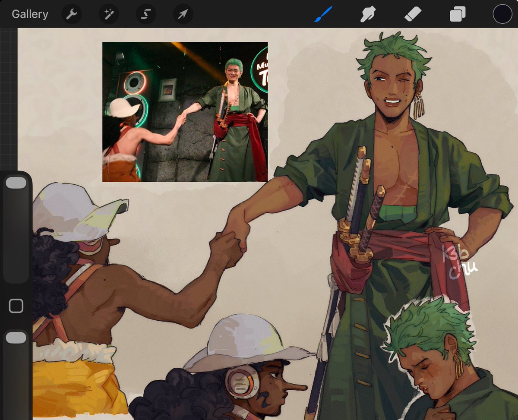518x420 pixels.
Task: Tap the square modify button on sidebar
Action: [16, 306]
